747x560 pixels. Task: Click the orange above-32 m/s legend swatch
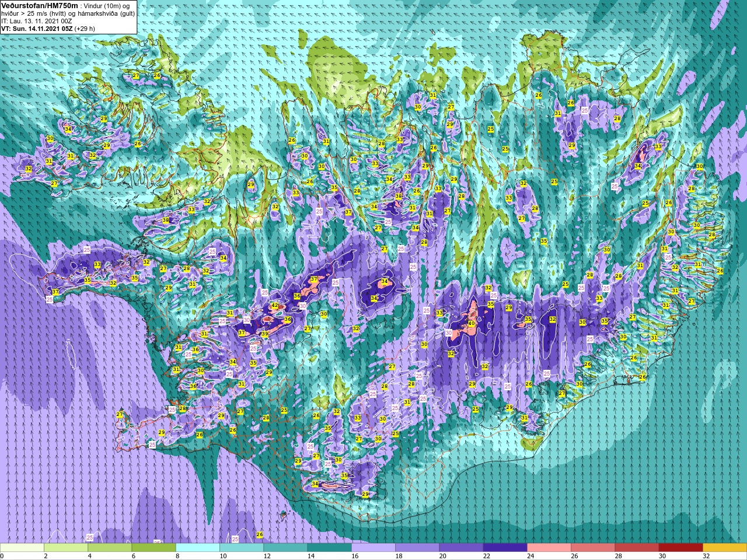click(x=725, y=548)
